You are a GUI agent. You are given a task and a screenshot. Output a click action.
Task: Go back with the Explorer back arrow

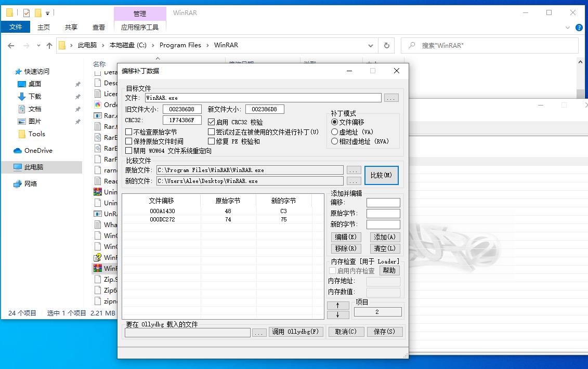point(11,46)
